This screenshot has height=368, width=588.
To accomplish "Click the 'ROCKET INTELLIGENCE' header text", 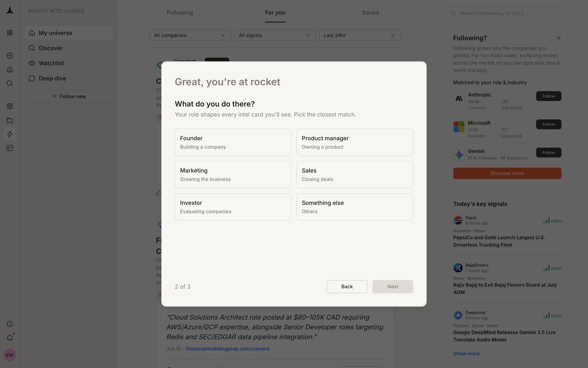I will 56,11.
